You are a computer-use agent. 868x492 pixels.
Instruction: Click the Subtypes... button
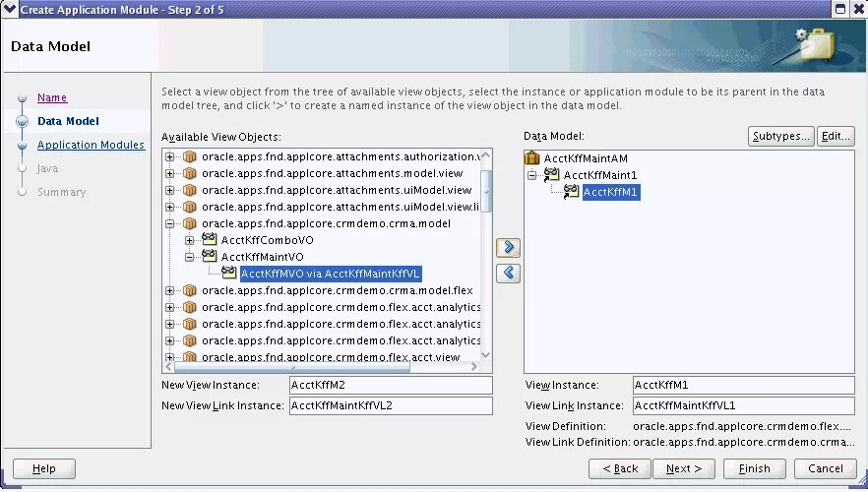(781, 136)
